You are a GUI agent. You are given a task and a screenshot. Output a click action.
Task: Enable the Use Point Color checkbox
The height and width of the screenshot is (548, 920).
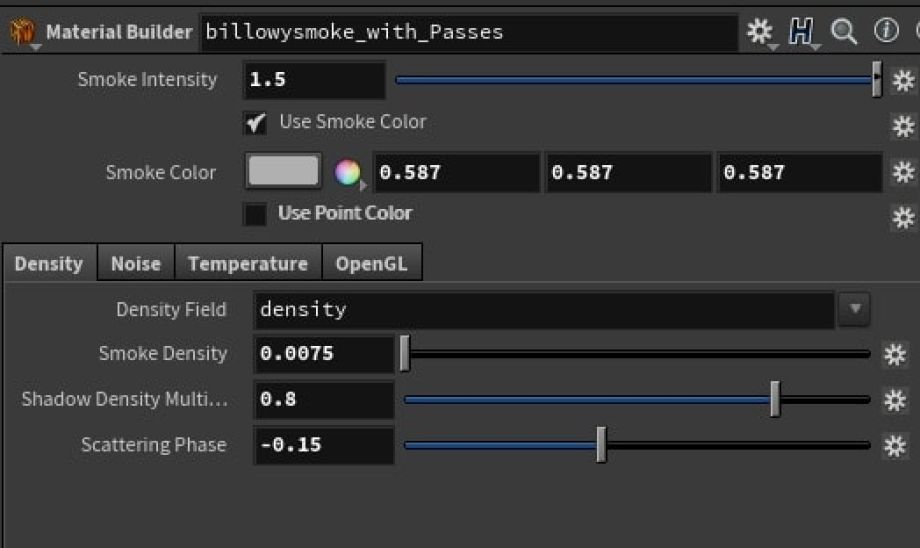tap(256, 214)
